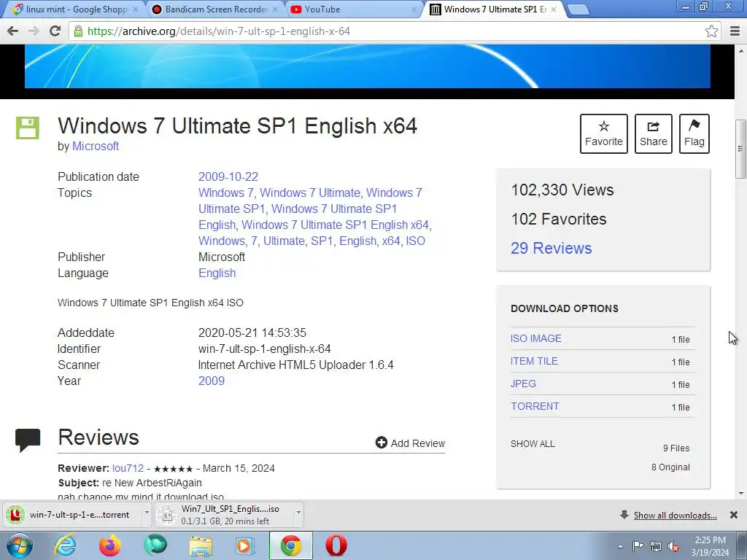Screen dimensions: 747x560
Task: Click the ISO topic link
Action: point(415,241)
